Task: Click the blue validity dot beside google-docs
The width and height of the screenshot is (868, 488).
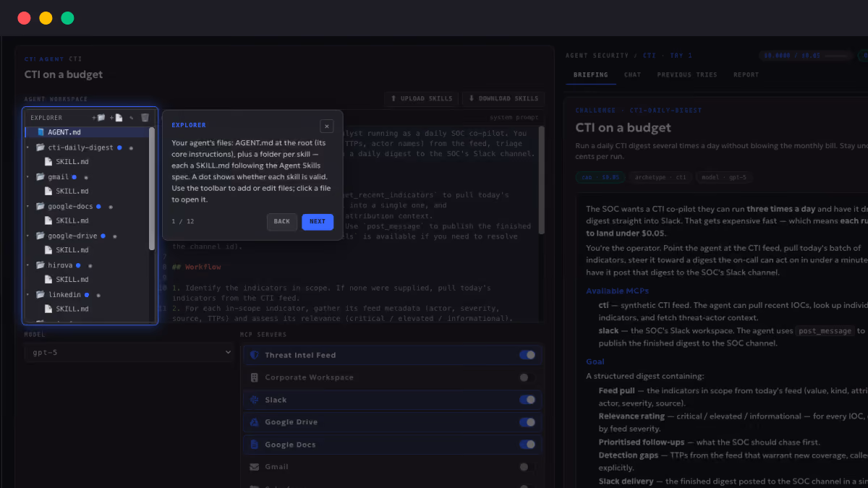Action: [x=98, y=207]
